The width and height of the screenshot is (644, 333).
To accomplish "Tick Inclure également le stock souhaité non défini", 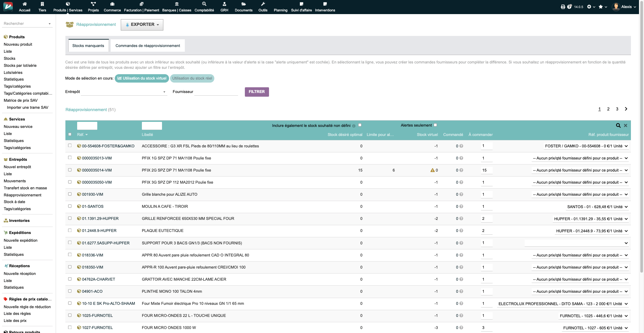I will pyautogui.click(x=360, y=125).
